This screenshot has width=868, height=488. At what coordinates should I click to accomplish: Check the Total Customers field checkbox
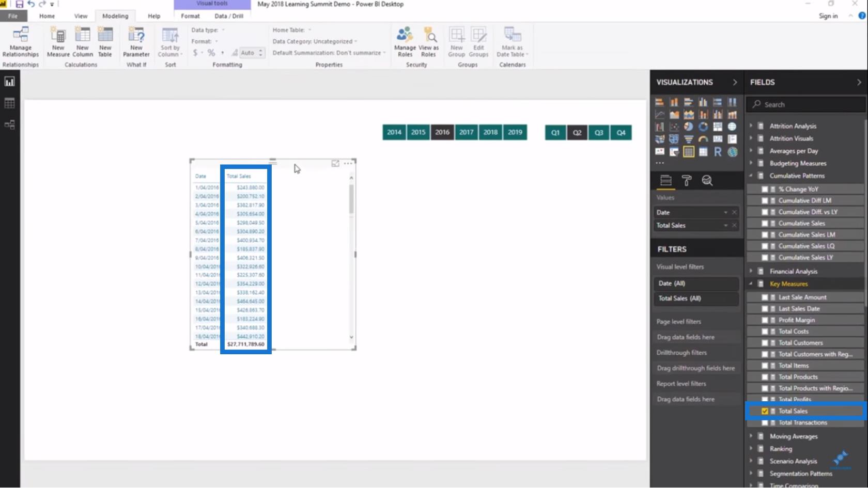tap(765, 343)
